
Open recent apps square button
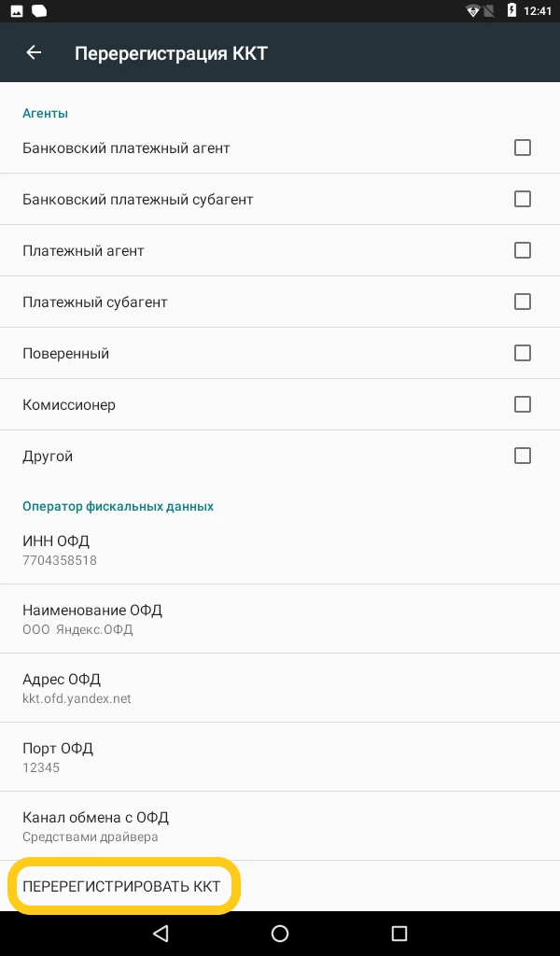tap(399, 933)
